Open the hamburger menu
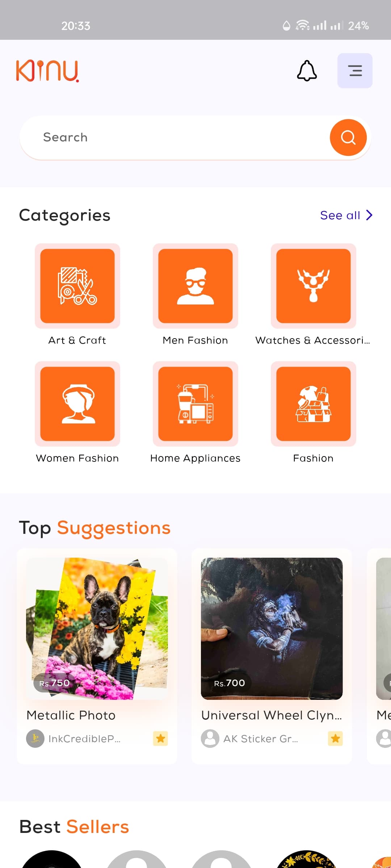Screen dimensions: 391x868 pyautogui.click(x=355, y=71)
